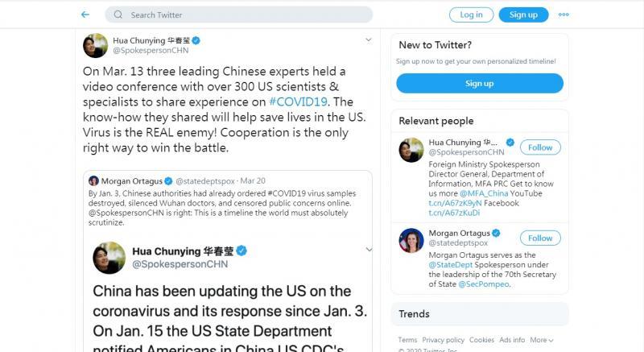Click the Sign up button in the top bar
The image size is (644, 352).
[x=523, y=14]
